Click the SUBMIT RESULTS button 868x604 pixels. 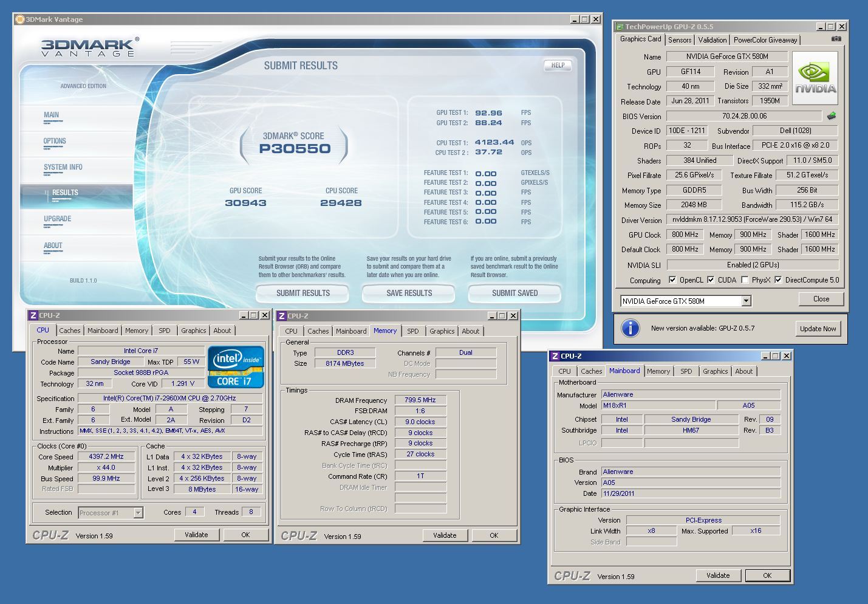click(302, 293)
